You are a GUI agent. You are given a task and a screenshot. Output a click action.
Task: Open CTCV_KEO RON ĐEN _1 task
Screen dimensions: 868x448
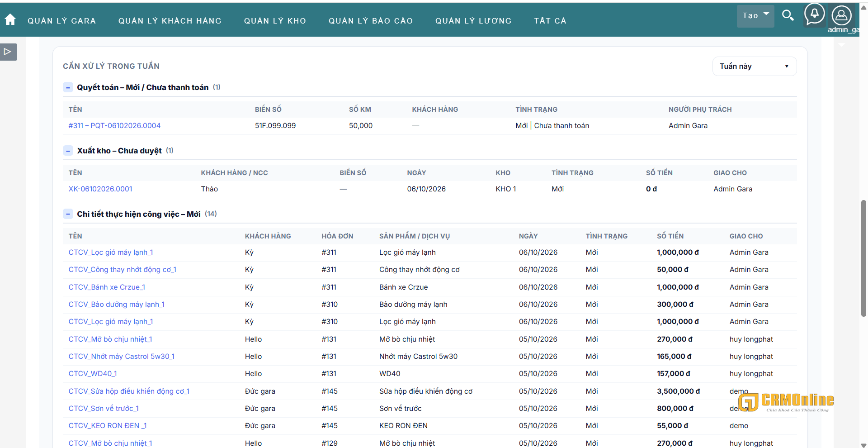tap(108, 426)
